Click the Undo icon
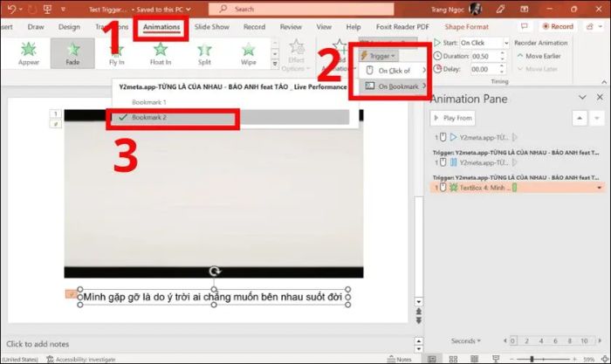Viewport: 611px width, 364px height. (x=11, y=9)
